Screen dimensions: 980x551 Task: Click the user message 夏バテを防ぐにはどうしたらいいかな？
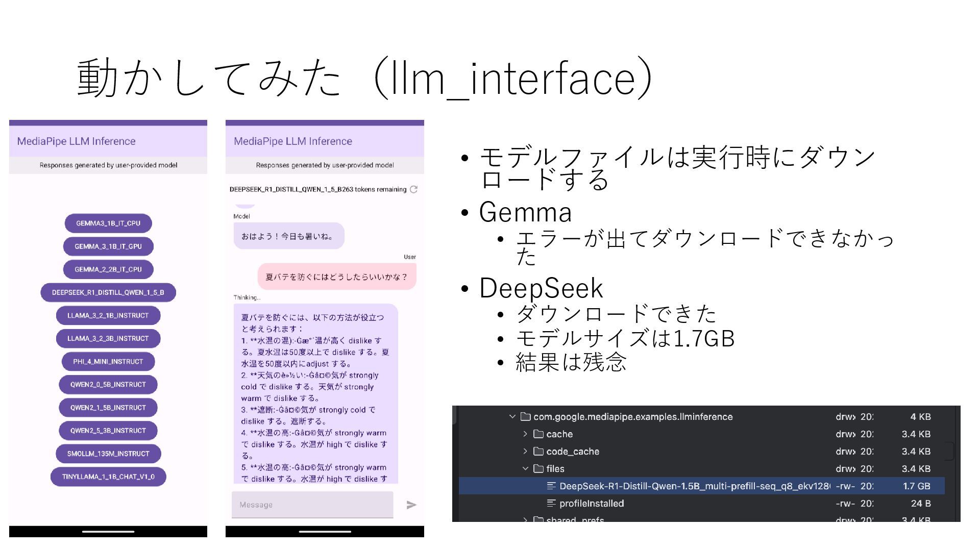pyautogui.click(x=337, y=277)
